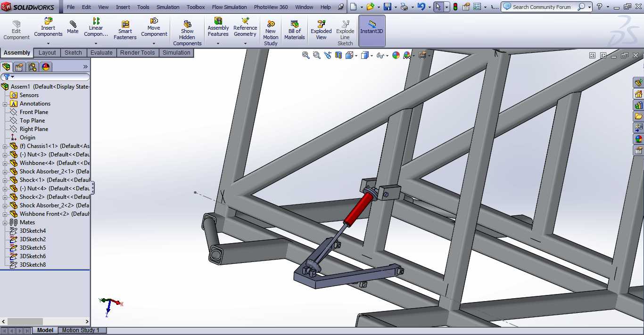Expand the Annotations tree node
The height and width of the screenshot is (335, 644).
pyautogui.click(x=5, y=104)
